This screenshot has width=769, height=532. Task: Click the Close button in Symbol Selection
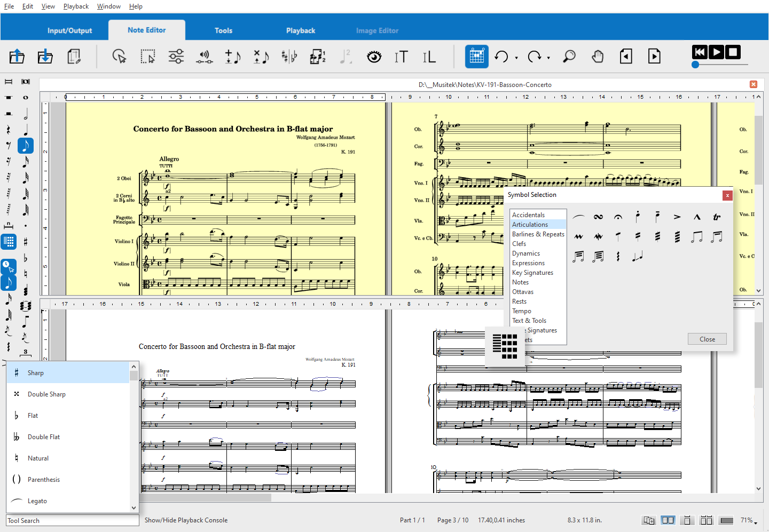[x=707, y=339]
